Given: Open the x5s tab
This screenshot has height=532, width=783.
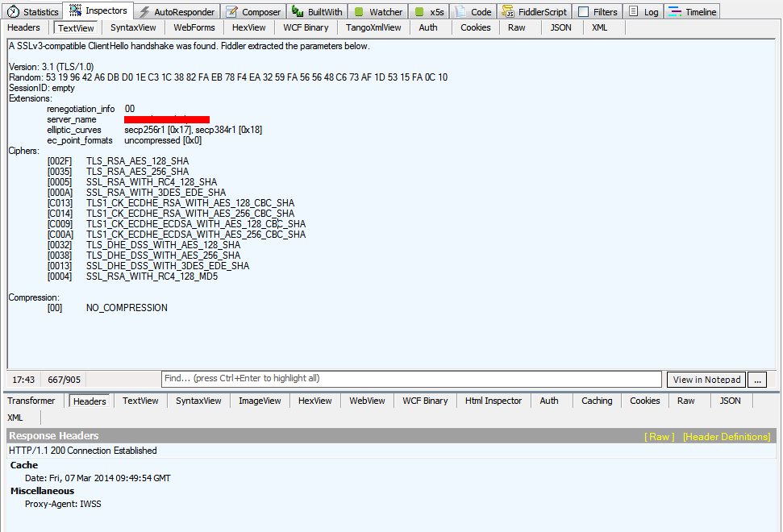Looking at the screenshot, I should [x=429, y=12].
